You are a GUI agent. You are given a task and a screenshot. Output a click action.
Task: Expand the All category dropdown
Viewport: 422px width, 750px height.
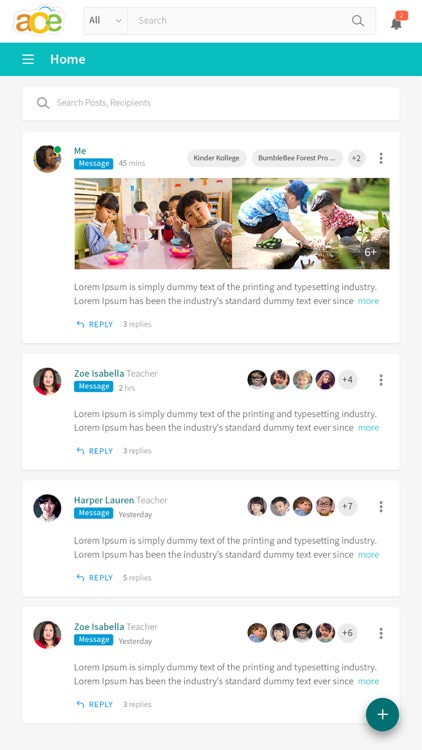click(106, 21)
